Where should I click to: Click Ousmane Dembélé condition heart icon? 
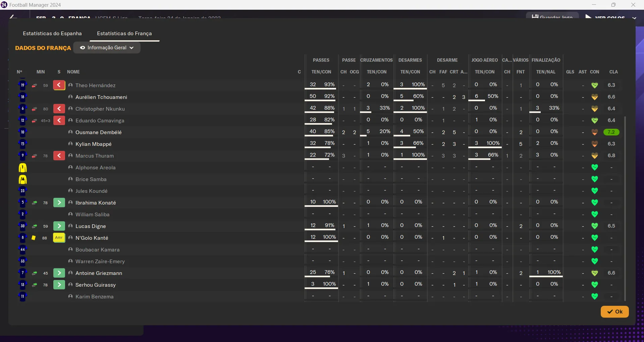click(595, 132)
